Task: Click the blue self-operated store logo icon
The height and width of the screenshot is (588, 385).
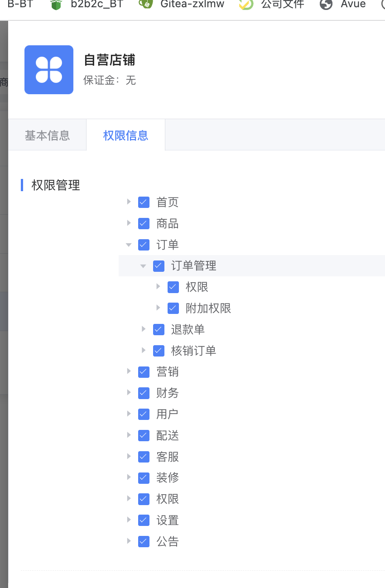Action: (x=49, y=70)
